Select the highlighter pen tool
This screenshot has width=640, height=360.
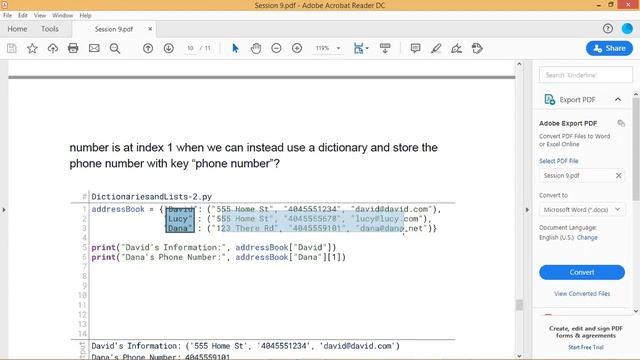(x=436, y=48)
